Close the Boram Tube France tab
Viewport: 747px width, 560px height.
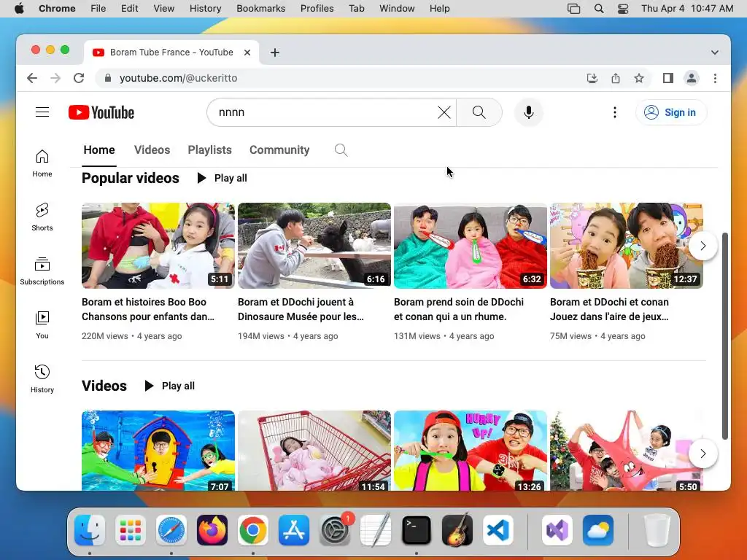pyautogui.click(x=247, y=52)
